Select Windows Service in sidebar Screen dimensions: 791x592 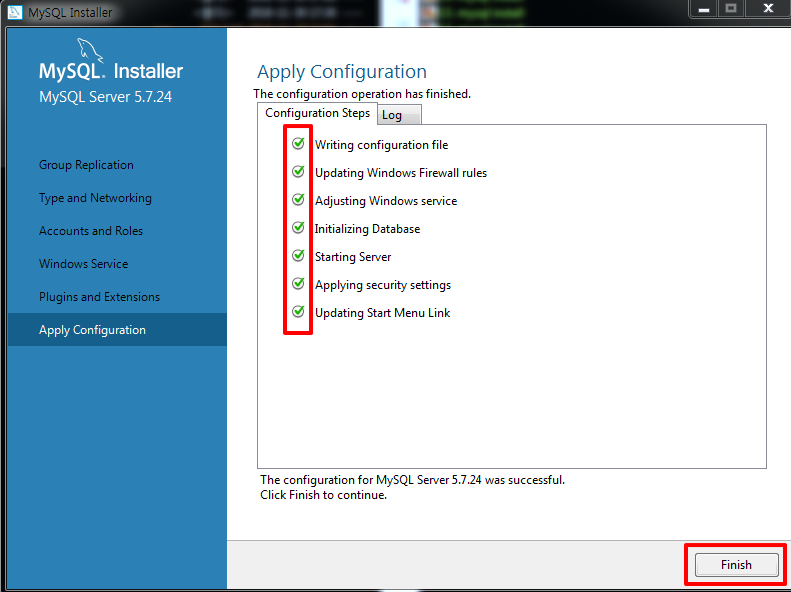[x=83, y=264]
